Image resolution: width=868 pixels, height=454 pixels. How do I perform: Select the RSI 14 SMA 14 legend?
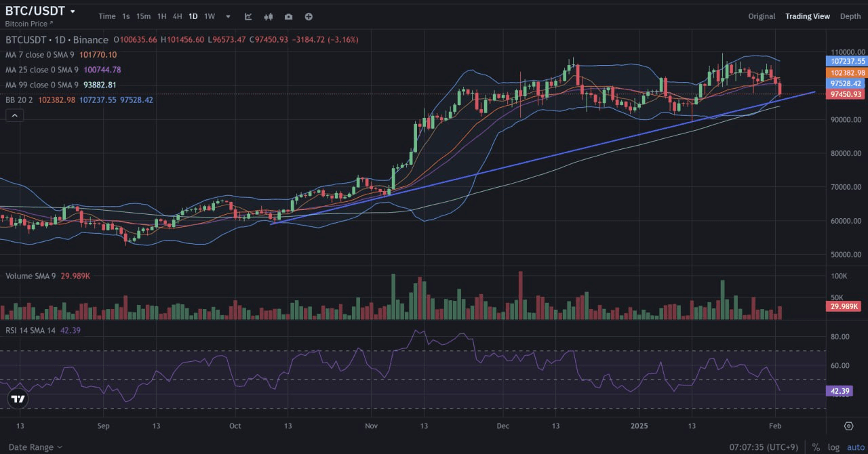coord(43,331)
